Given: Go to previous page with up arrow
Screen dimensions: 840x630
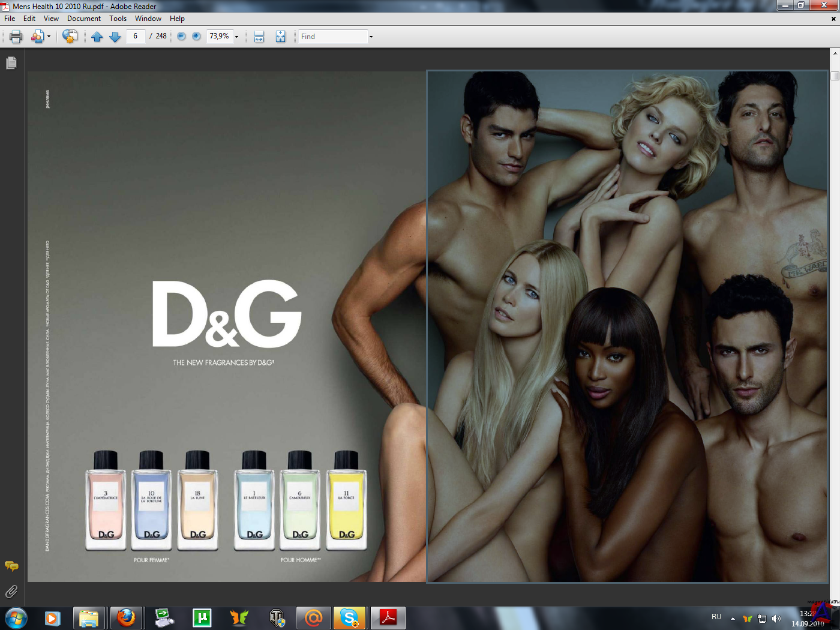Looking at the screenshot, I should 97,37.
